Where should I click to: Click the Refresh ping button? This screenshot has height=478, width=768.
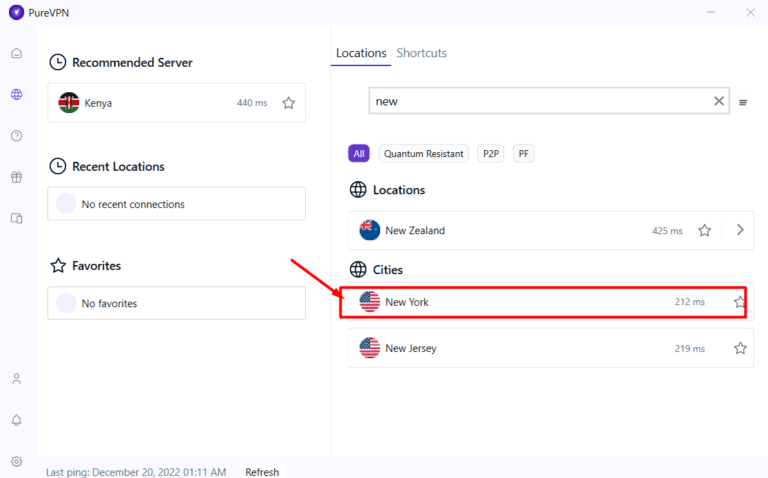tap(262, 472)
